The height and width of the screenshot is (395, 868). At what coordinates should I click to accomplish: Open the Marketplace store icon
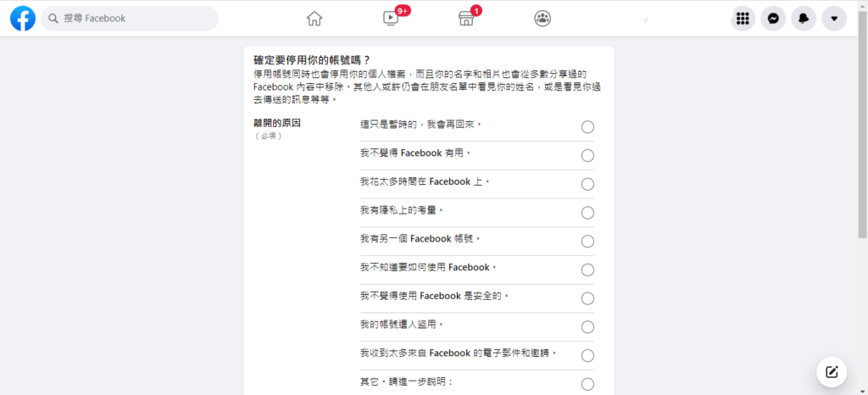pyautogui.click(x=467, y=19)
